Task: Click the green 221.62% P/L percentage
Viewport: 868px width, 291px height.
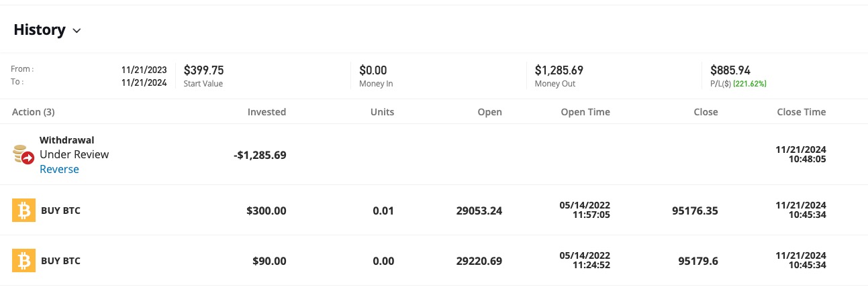Action: [750, 84]
